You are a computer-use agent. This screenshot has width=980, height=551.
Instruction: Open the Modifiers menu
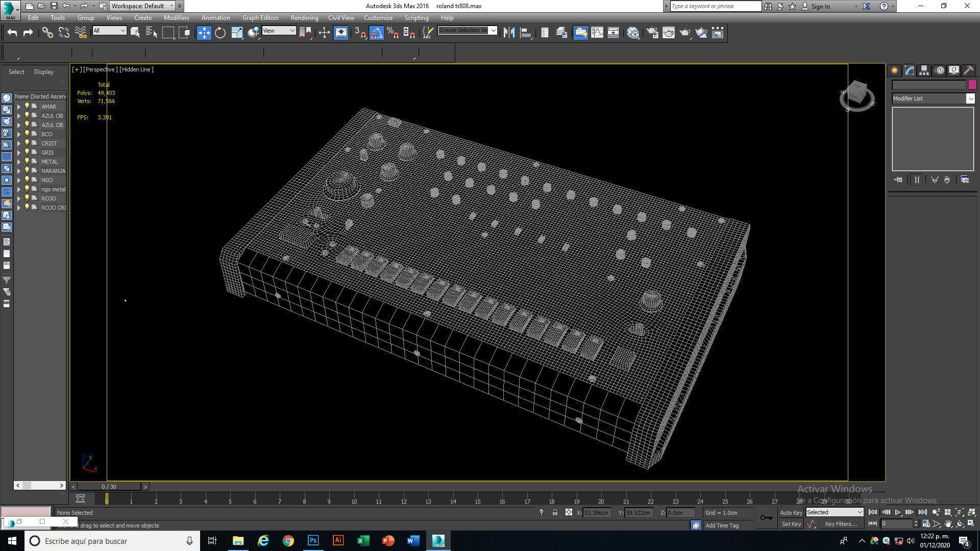coord(176,18)
